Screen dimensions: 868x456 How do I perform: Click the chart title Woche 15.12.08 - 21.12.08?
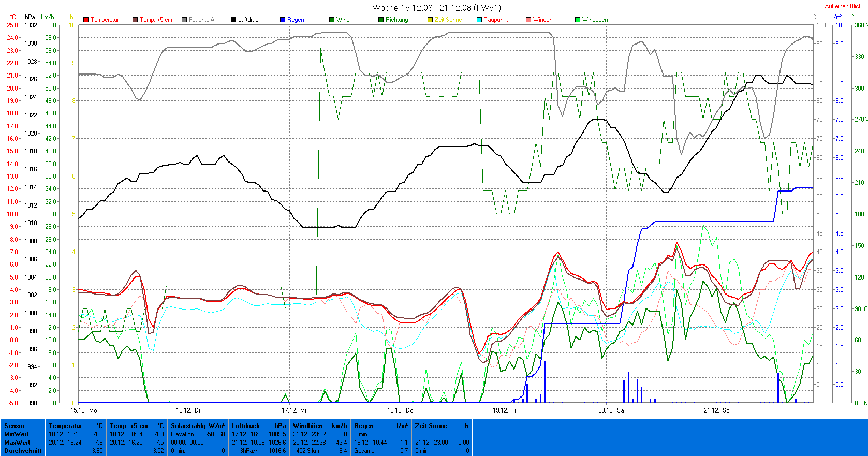tap(436, 8)
